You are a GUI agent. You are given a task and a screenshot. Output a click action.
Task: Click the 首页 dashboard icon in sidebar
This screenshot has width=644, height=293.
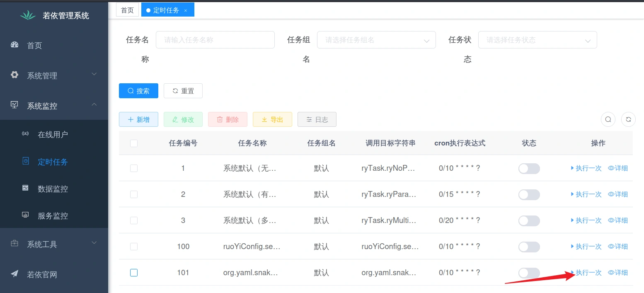pyautogui.click(x=15, y=45)
